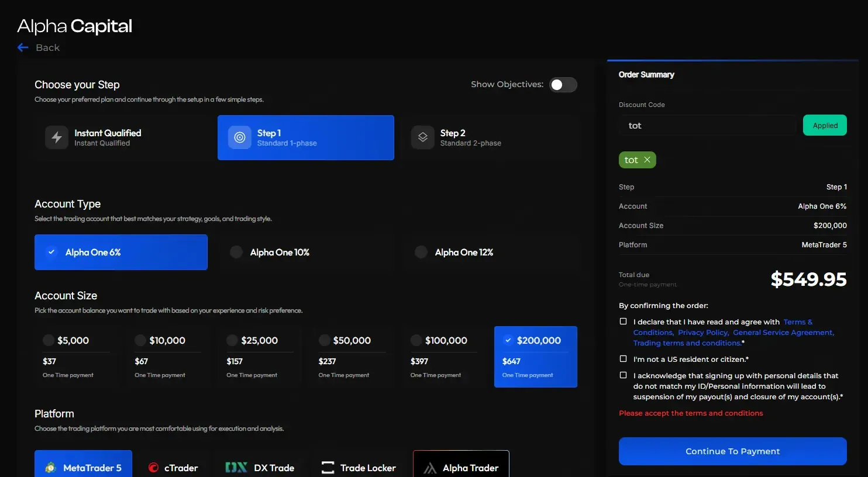868x477 pixels.
Task: Click the 'Please accept the terms and conditions' message
Action: coord(691,413)
